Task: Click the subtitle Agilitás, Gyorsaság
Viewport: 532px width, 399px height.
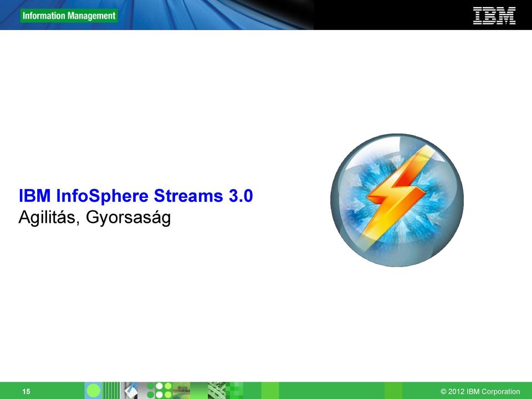Action: (94, 218)
